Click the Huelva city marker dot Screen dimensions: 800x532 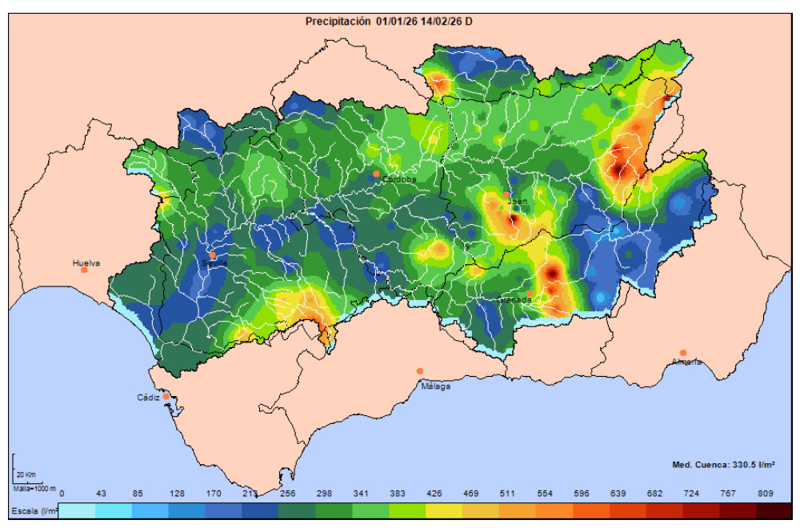click(84, 270)
